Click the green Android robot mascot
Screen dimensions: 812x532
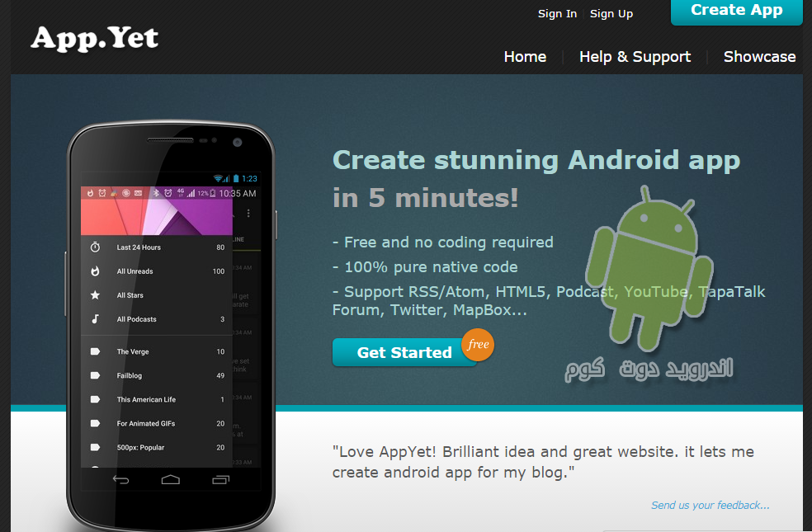pyautogui.click(x=650, y=266)
